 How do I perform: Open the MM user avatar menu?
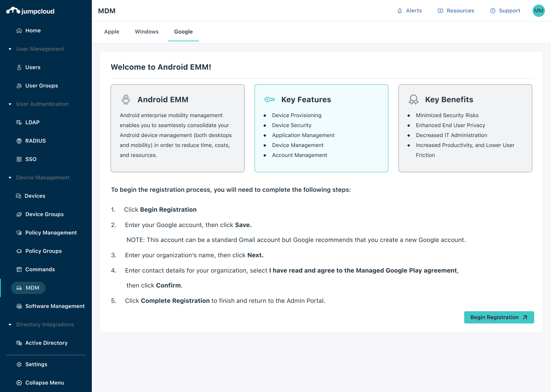[539, 11]
